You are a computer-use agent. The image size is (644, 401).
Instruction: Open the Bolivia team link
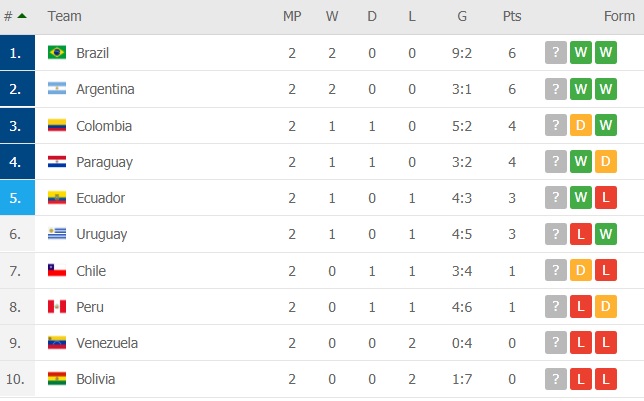tap(96, 379)
